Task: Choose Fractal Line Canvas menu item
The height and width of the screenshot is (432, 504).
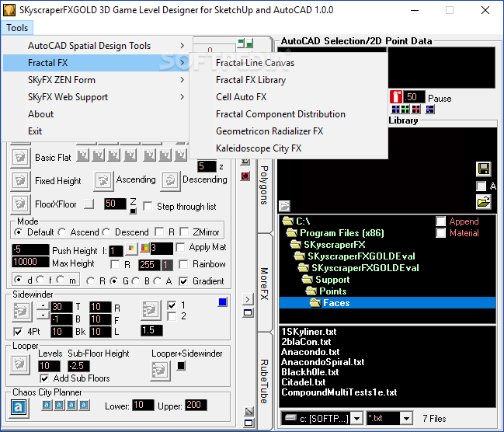Action: (288, 63)
